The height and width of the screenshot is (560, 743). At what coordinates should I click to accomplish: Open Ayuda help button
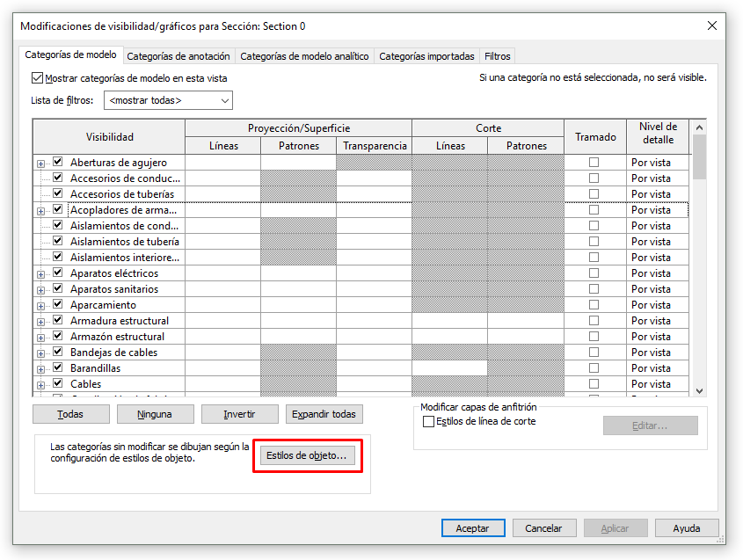[x=687, y=528]
